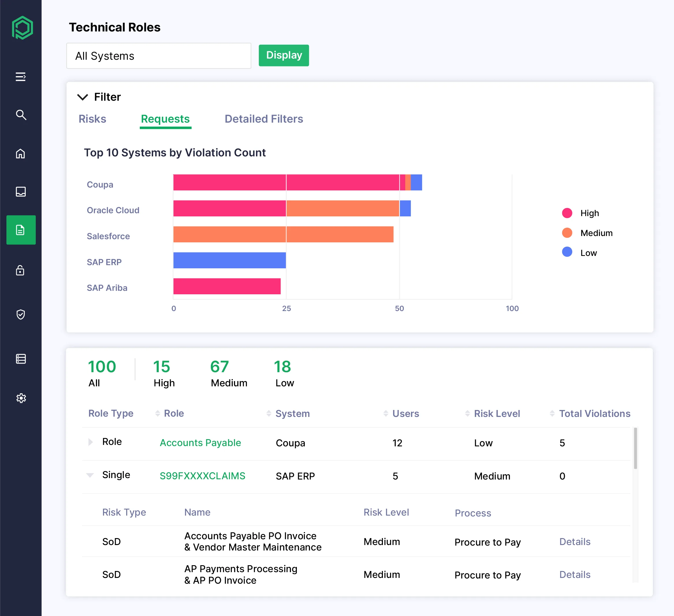Image resolution: width=674 pixels, height=616 pixels.
Task: Click the company logo at the top
Action: point(21,28)
